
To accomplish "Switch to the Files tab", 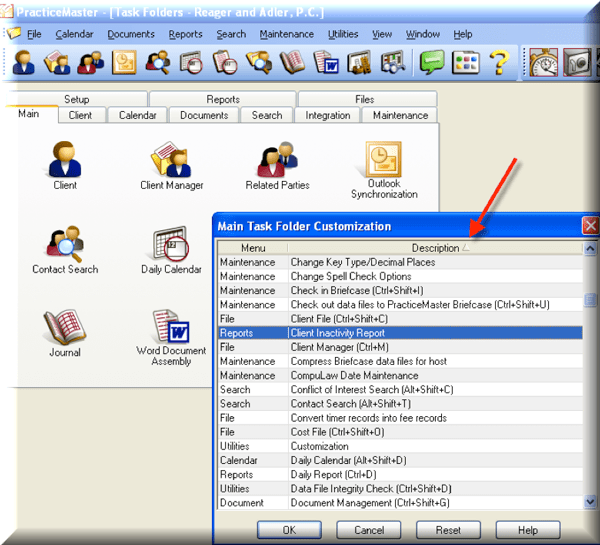I will 367,99.
